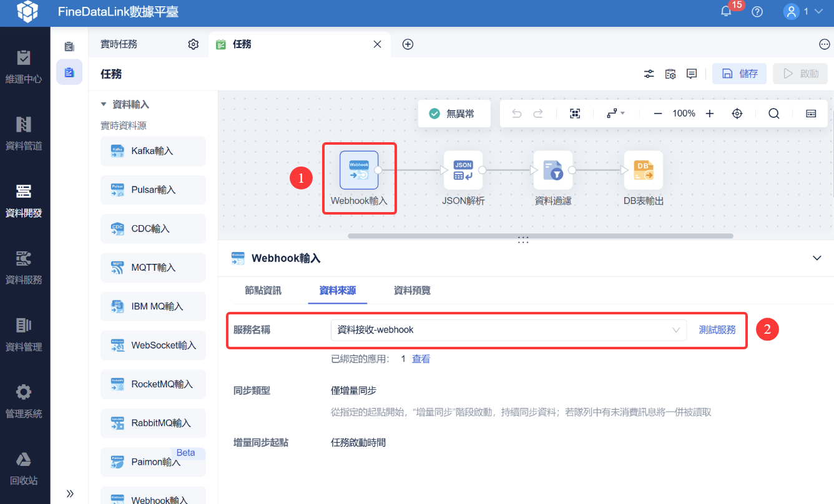Click the undo arrow in canvas toolbar
Screen dimensions: 834x504
pos(516,114)
